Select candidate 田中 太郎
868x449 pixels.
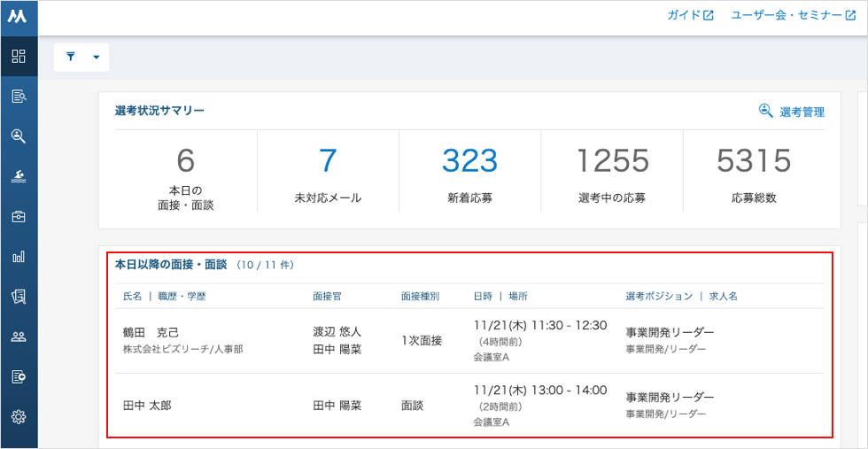pyautogui.click(x=147, y=406)
